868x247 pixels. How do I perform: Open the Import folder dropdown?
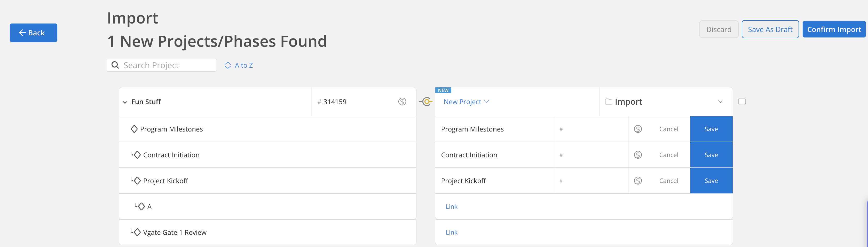pyautogui.click(x=720, y=102)
